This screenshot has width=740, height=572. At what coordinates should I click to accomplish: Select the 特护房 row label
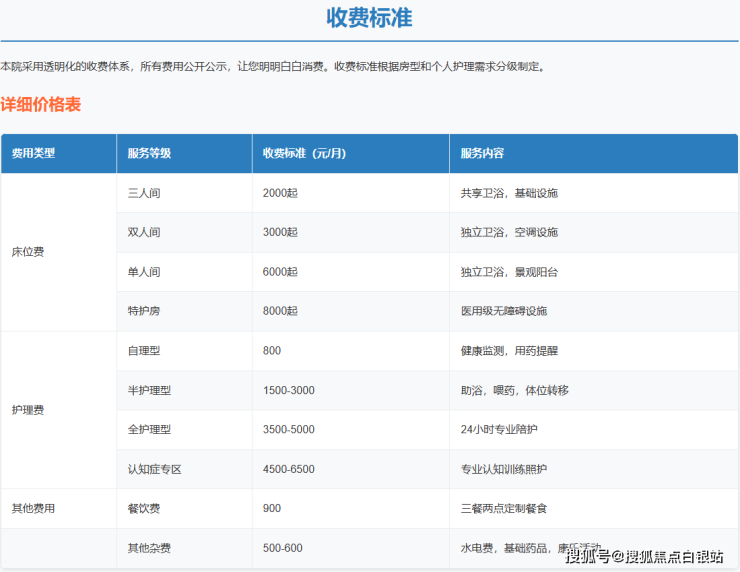pos(144,311)
